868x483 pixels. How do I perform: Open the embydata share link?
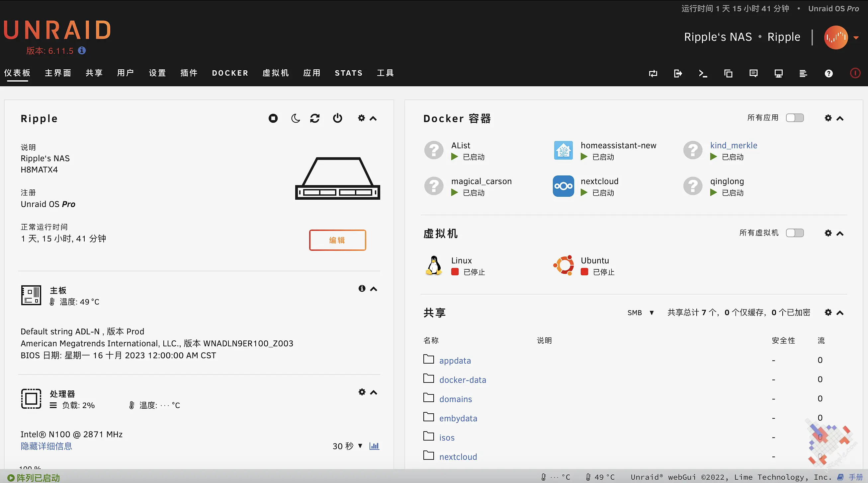[x=458, y=418]
